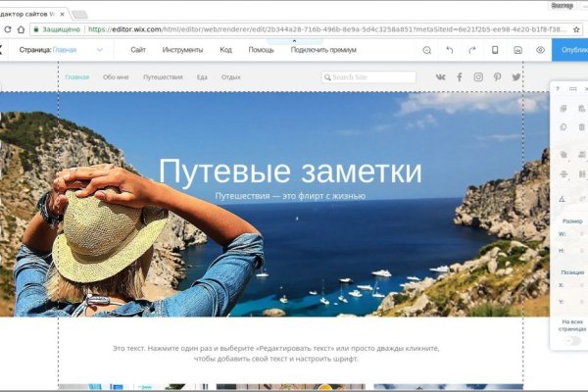Click the VK social icon
Image resolution: width=588 pixels, height=392 pixels.
[440, 76]
